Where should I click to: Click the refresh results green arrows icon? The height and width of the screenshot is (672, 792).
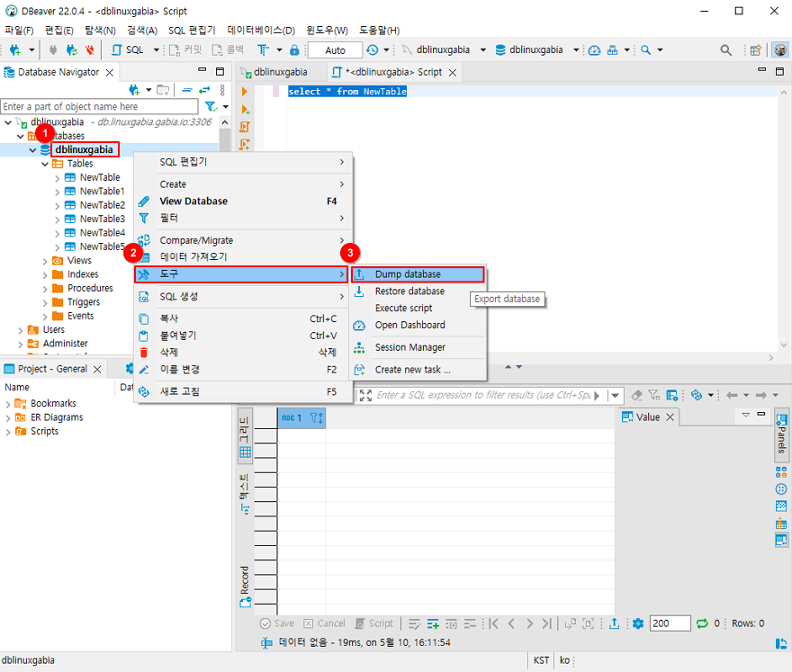pyautogui.click(x=702, y=623)
